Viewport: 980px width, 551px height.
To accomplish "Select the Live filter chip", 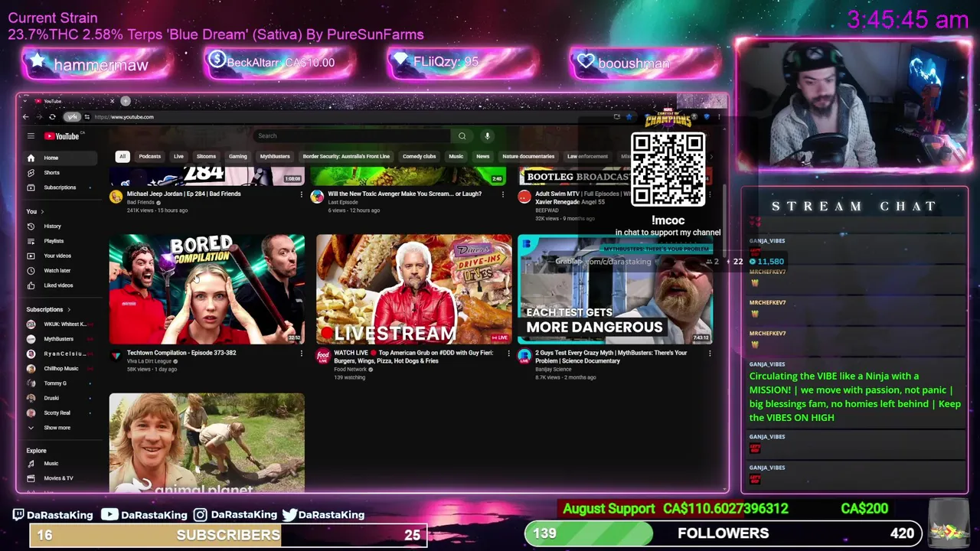I will (178, 156).
